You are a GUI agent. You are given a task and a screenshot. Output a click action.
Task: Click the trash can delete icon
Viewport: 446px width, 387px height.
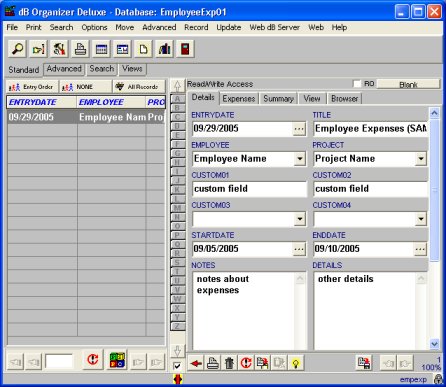(x=229, y=363)
